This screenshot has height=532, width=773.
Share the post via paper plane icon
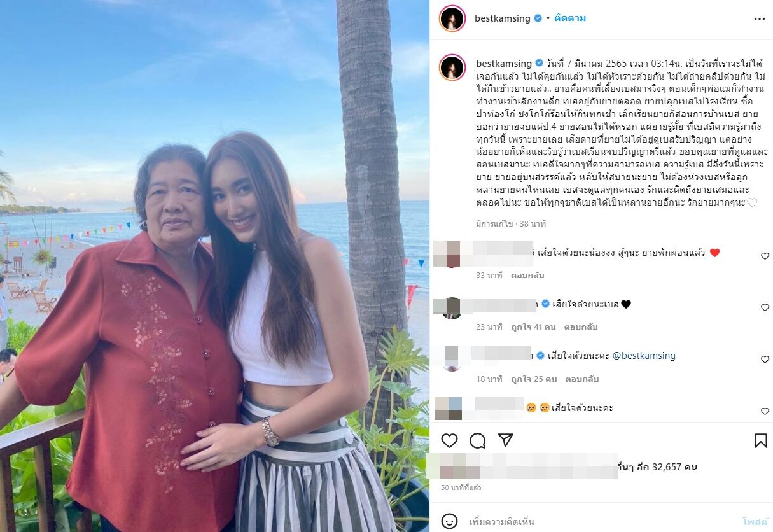505,440
